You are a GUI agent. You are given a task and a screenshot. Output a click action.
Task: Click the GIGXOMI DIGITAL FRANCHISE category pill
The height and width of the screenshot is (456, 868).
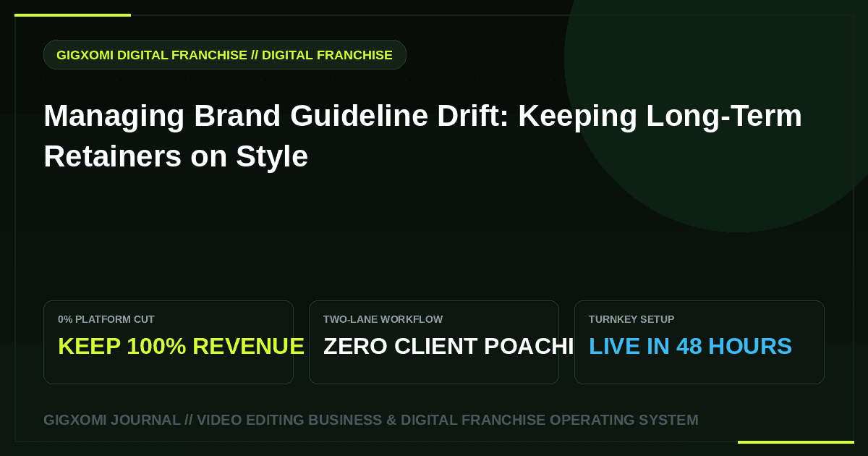[x=225, y=55]
